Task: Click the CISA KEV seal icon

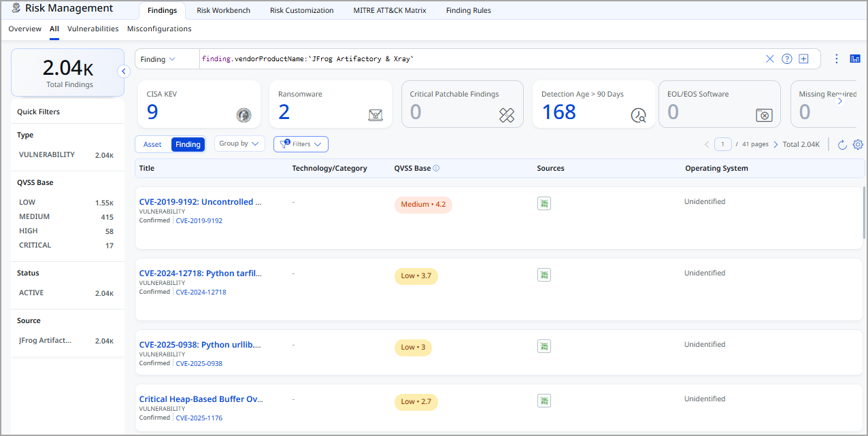Action: pyautogui.click(x=244, y=115)
